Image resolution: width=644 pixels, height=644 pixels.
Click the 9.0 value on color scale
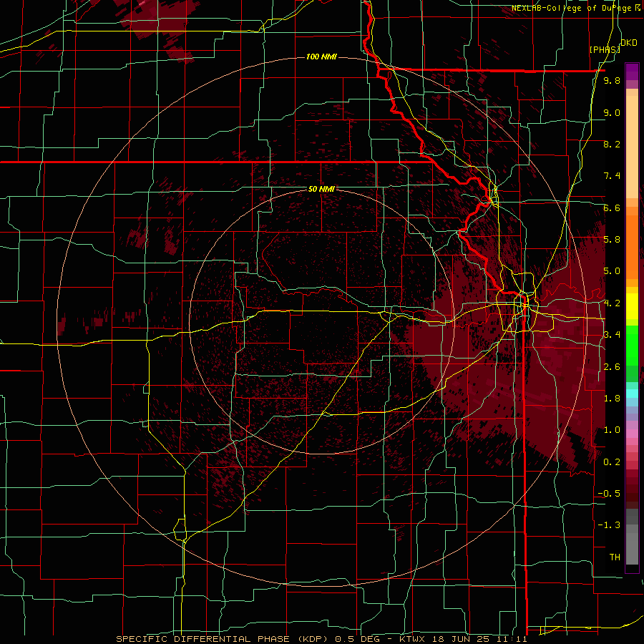[x=612, y=112]
